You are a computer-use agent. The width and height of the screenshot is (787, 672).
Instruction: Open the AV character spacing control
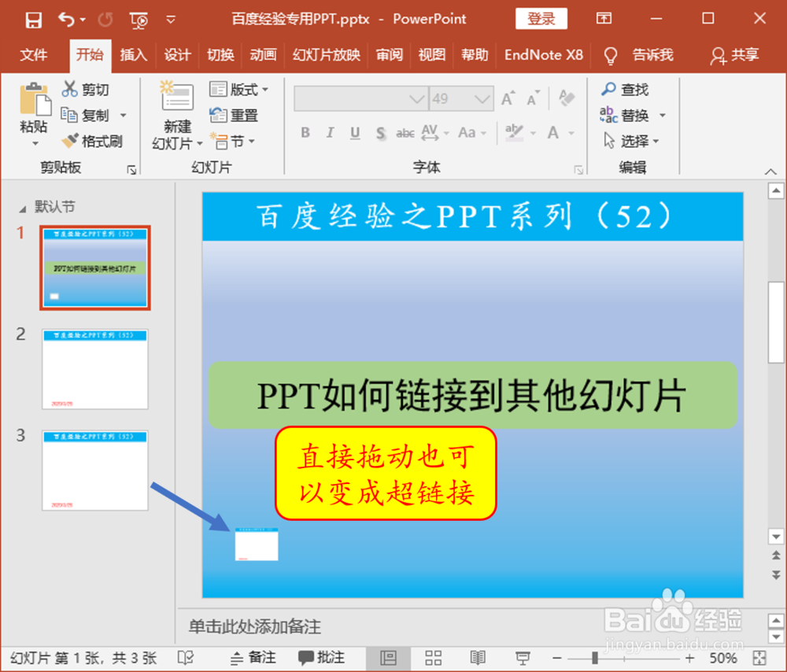[x=434, y=132]
